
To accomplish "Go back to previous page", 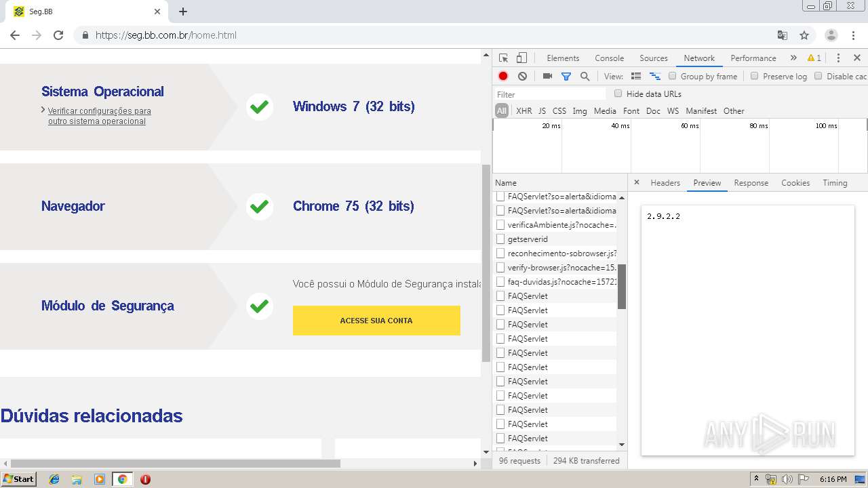I will (x=15, y=35).
